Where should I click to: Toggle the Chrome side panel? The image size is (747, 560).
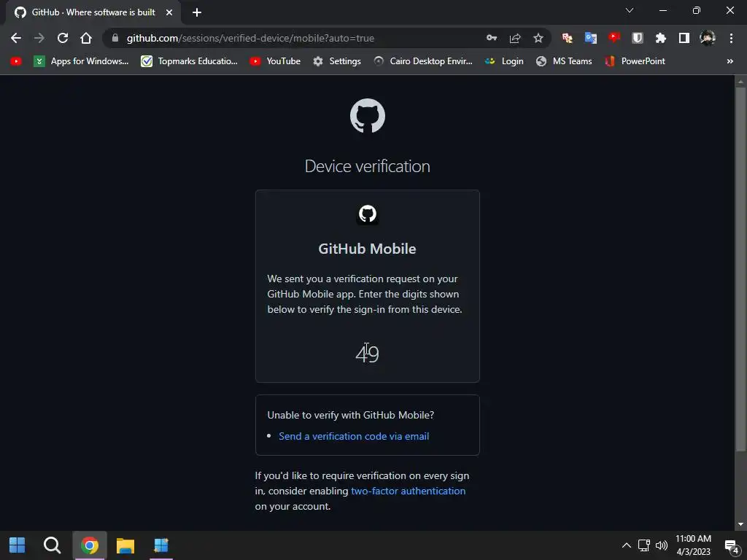684,38
